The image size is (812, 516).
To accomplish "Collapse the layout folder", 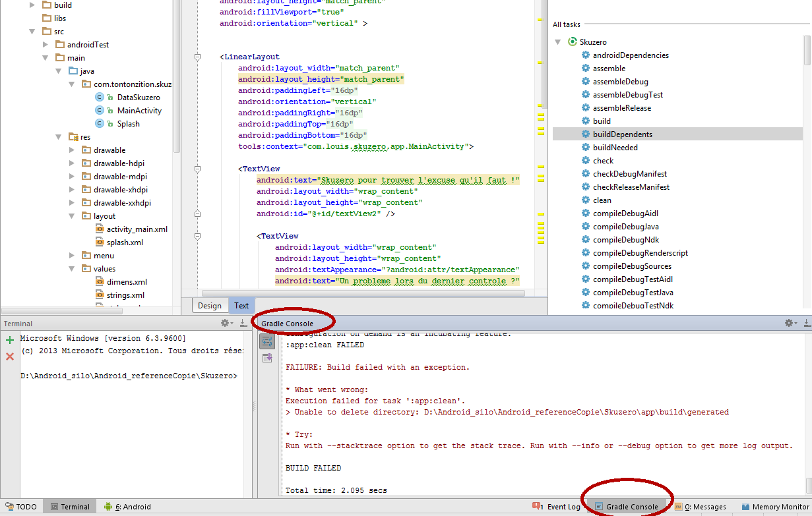I will pos(72,216).
